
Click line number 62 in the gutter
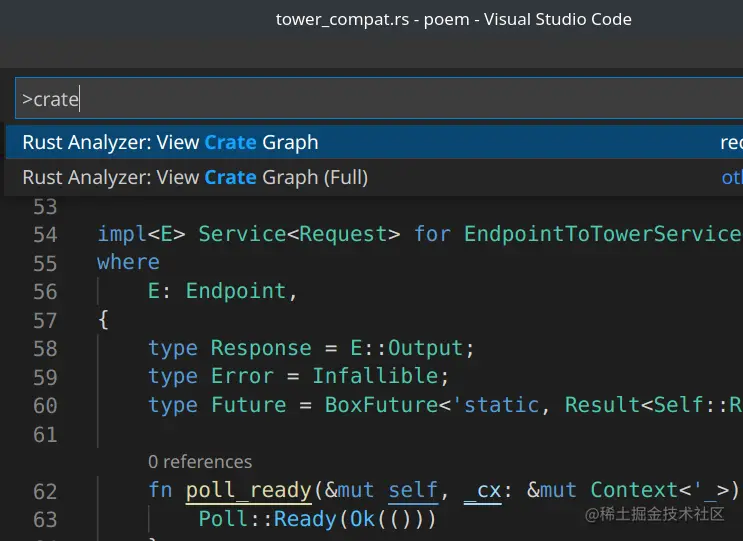tap(46, 491)
